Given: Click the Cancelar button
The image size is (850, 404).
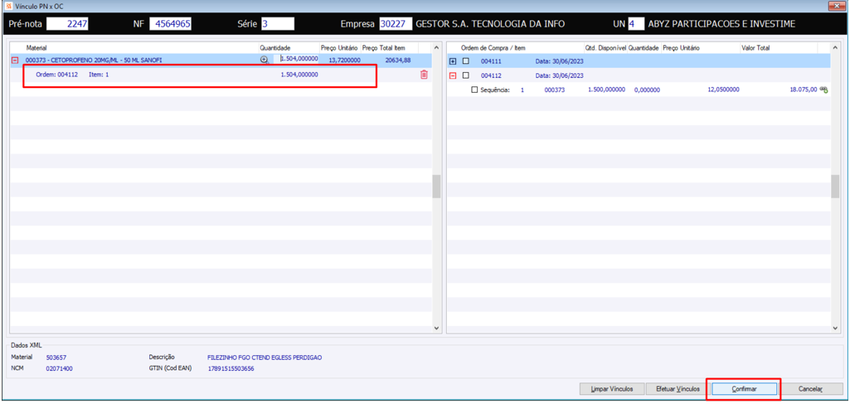Looking at the screenshot, I should 811,389.
